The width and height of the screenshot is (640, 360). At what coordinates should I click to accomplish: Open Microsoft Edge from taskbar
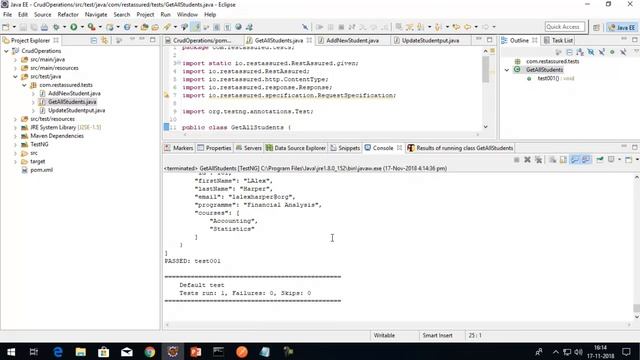coord(58,351)
